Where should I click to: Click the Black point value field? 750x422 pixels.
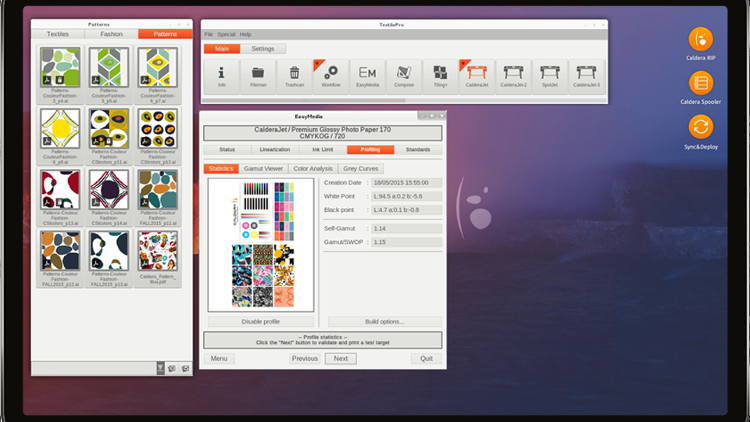(x=407, y=210)
